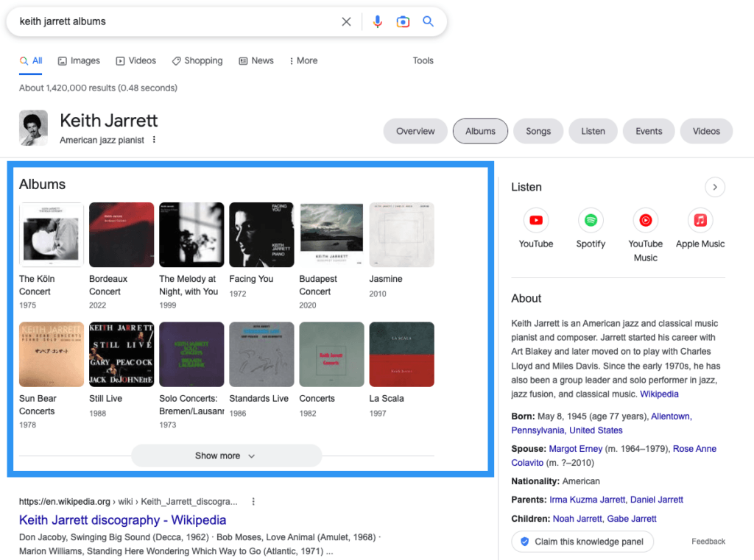This screenshot has width=754, height=560.
Task: Open the La Scala album cover
Action: [x=401, y=354]
